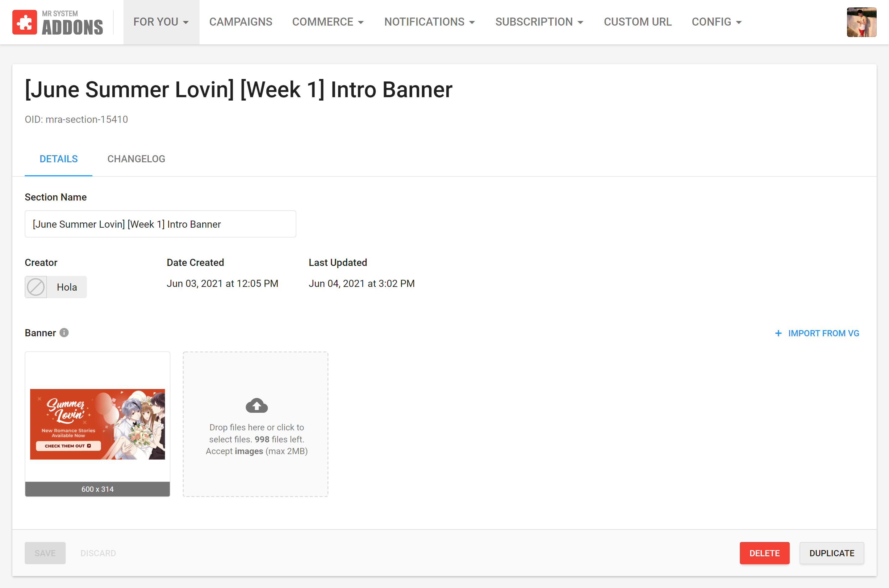This screenshot has width=889, height=588.
Task: Open the user profile avatar
Action: click(861, 22)
